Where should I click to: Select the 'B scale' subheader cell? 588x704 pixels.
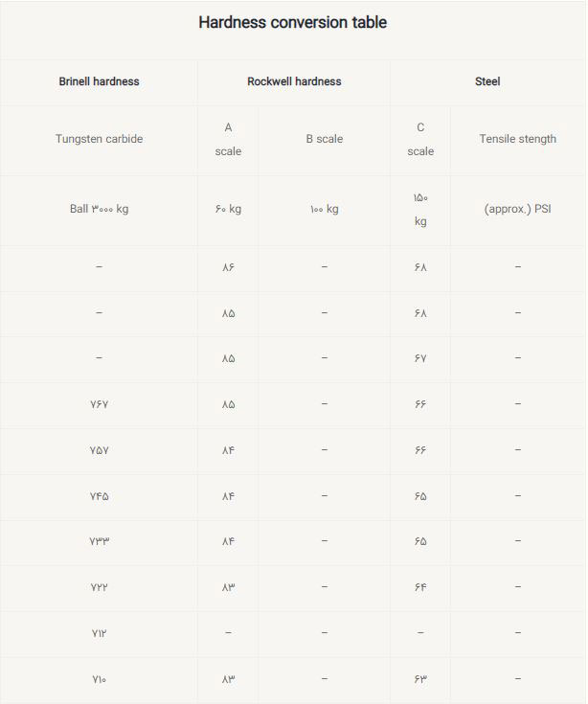coord(324,139)
